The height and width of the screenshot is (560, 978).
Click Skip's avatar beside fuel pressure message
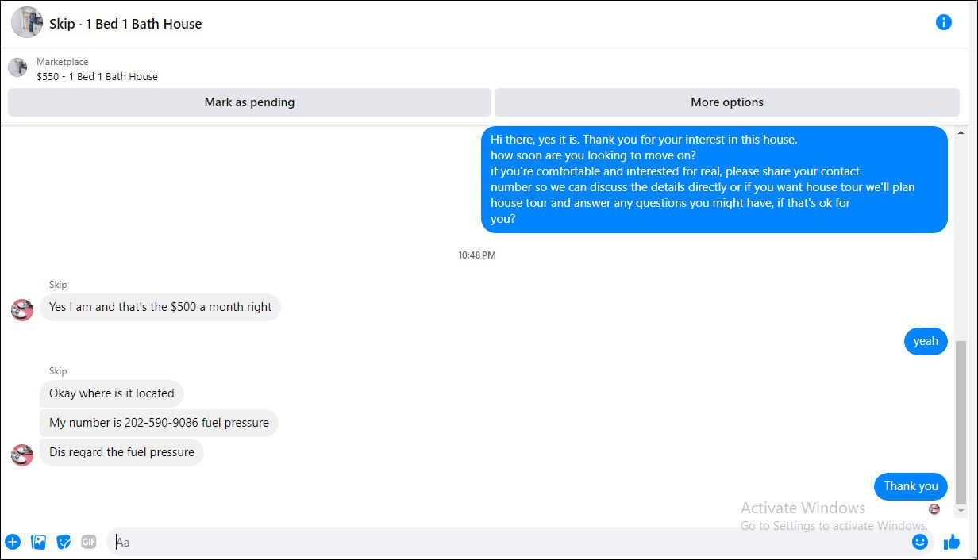coord(22,455)
